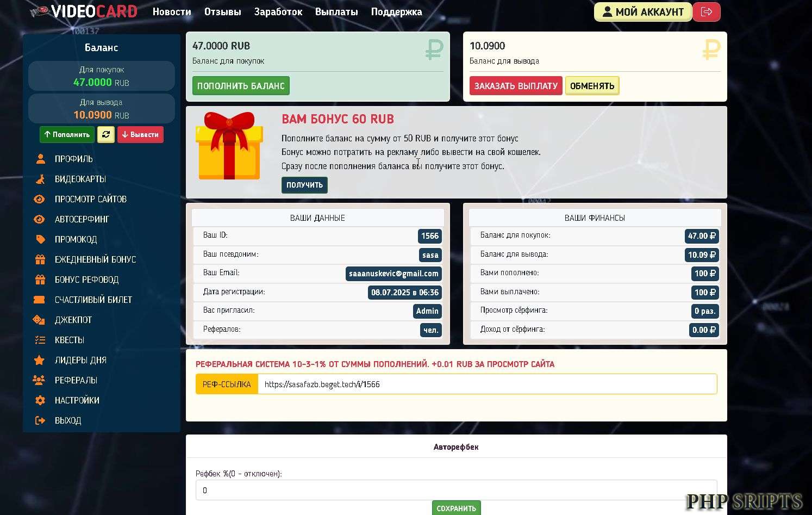Click the star icon next to ЛИДЕРЫ ДНЯ
This screenshot has height=515, width=812.
39,360
